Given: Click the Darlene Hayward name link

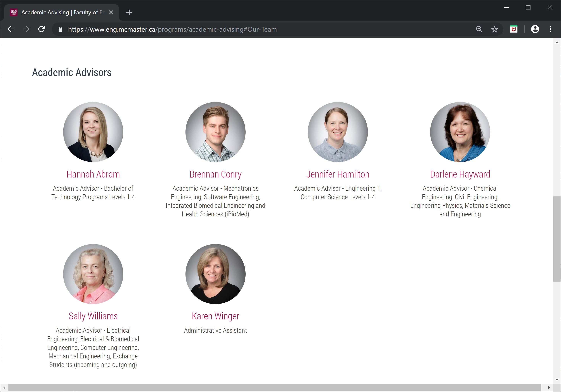Looking at the screenshot, I should pos(460,174).
